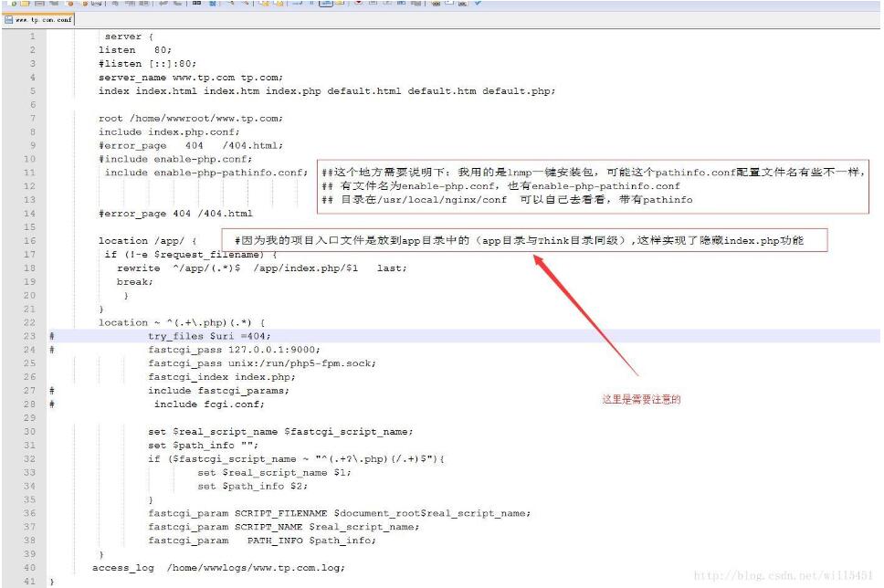Select the www.tp.com.conf file tab

click(x=43, y=19)
